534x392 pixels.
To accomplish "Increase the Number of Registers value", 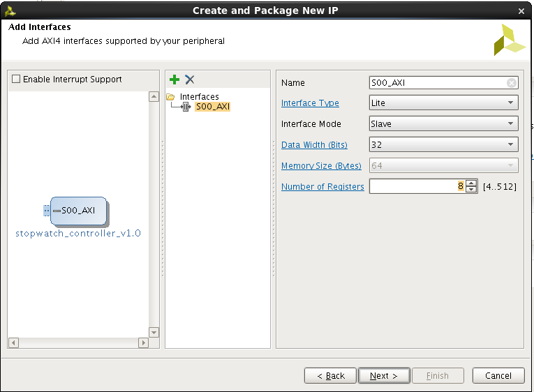I will click(471, 183).
